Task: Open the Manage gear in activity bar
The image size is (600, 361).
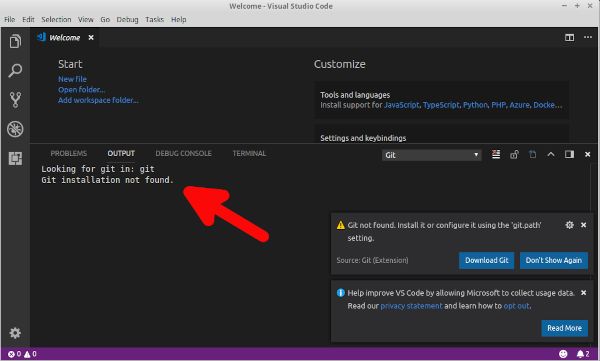Action: click(15, 333)
